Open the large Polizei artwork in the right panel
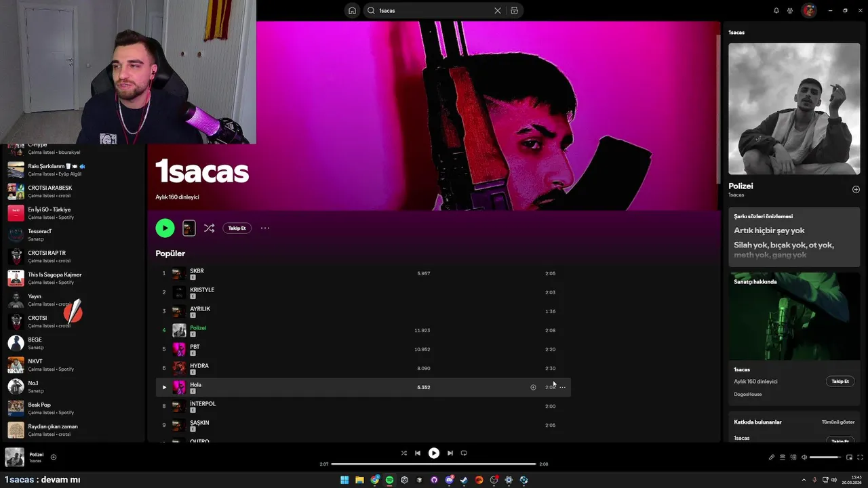868x488 pixels. point(794,108)
